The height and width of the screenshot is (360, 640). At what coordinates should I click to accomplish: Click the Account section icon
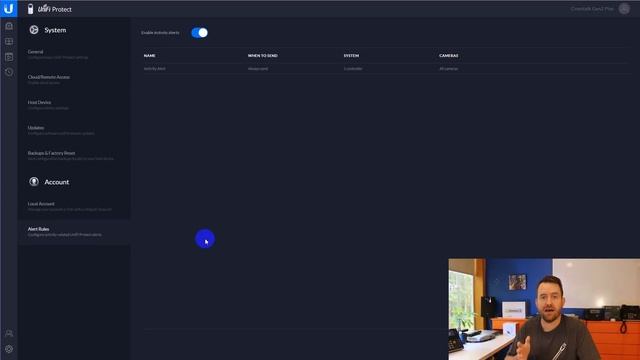34,182
